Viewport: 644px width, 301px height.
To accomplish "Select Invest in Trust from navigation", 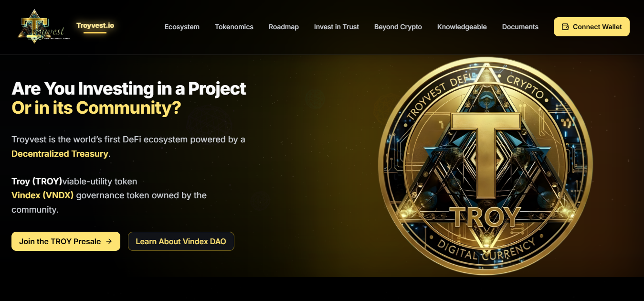I will (x=337, y=27).
